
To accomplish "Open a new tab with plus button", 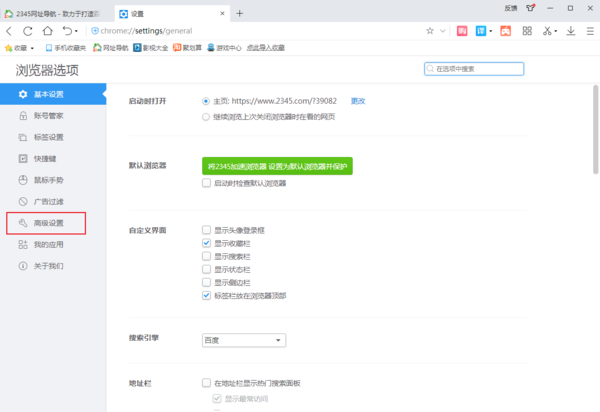I will tap(239, 13).
